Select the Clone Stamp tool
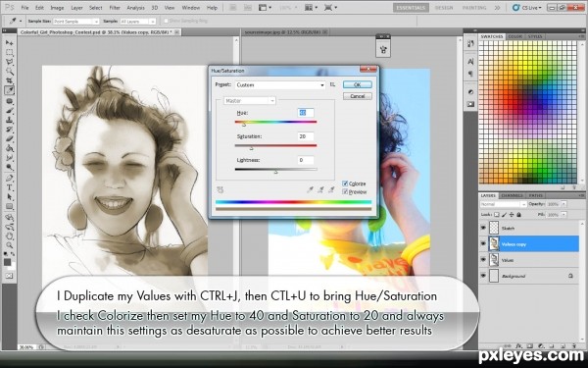Screen dimensions: 588x368 (9, 120)
